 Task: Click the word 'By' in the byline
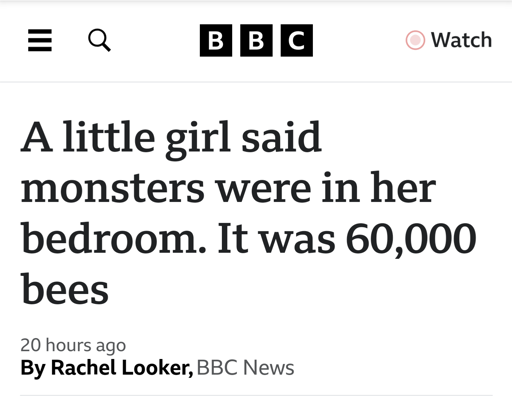(33, 369)
